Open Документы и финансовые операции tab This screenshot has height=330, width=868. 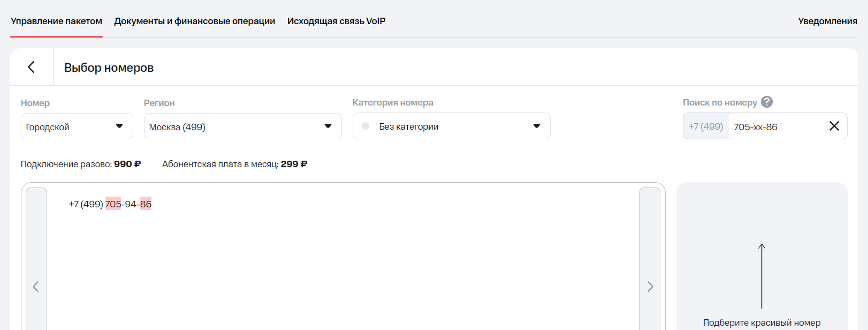194,21
